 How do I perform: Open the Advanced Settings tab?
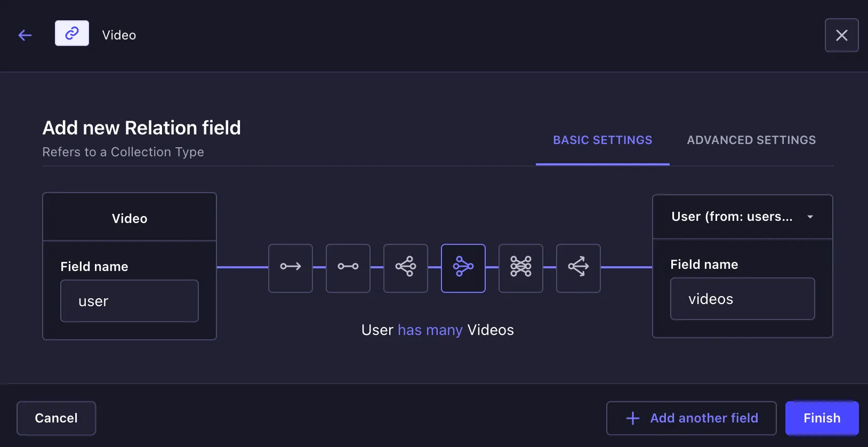click(751, 140)
